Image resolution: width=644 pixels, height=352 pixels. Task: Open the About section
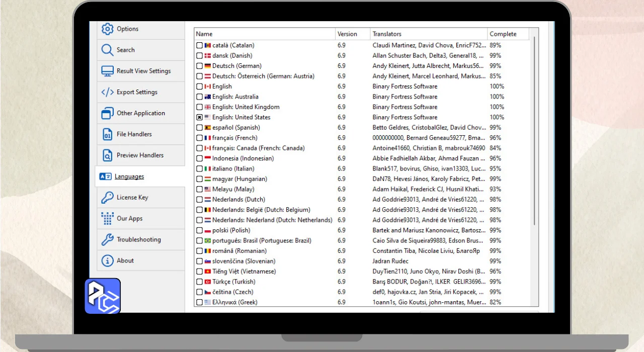[125, 260]
